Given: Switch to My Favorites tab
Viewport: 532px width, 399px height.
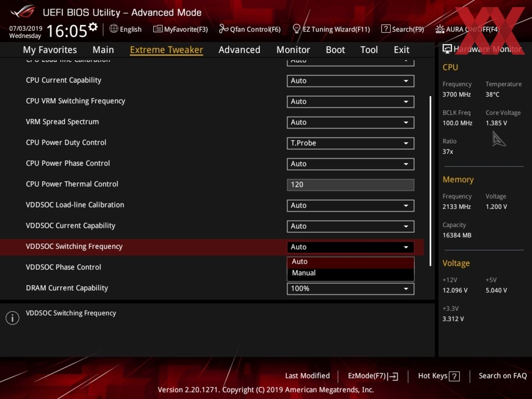Looking at the screenshot, I should (x=50, y=50).
